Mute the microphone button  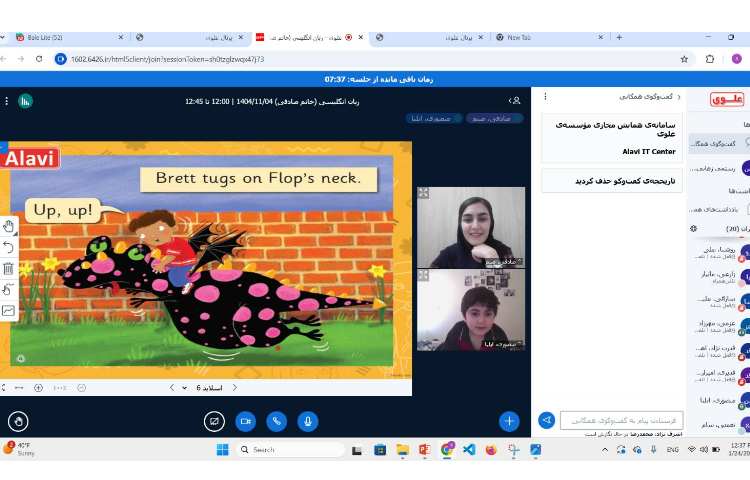[x=308, y=421]
